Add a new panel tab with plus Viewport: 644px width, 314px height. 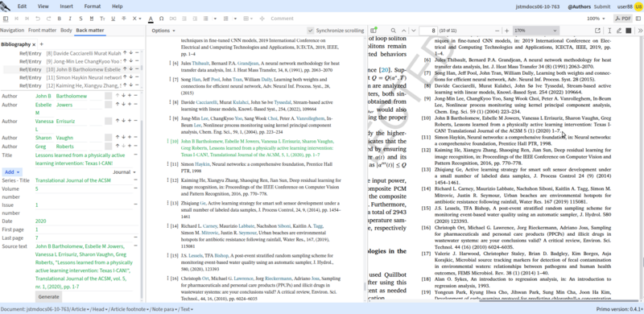[42, 44]
